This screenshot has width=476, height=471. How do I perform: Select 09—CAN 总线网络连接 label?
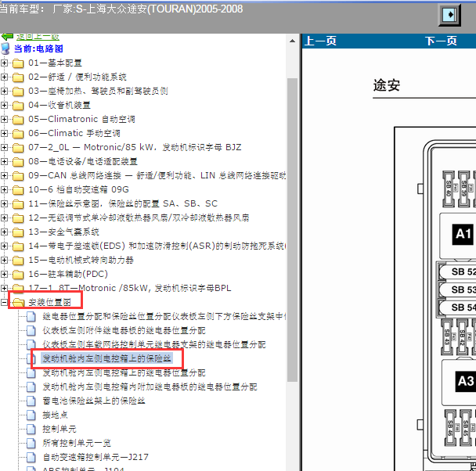(x=157, y=175)
